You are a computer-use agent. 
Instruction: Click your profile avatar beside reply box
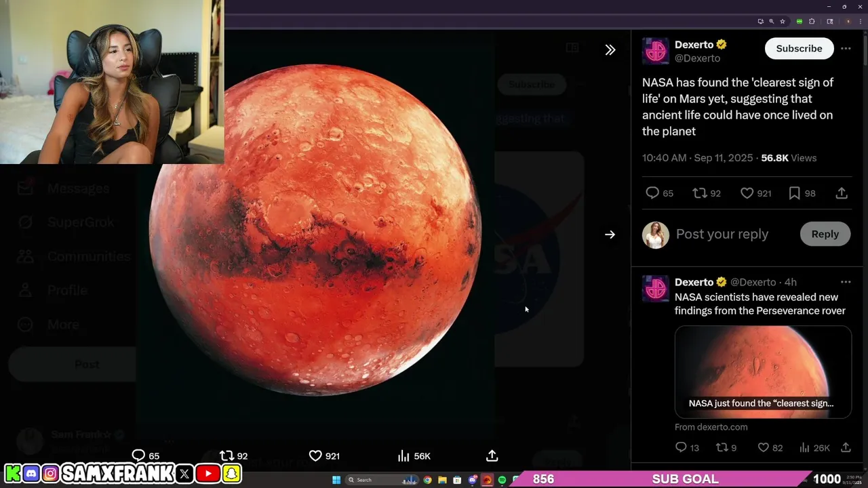click(x=656, y=235)
